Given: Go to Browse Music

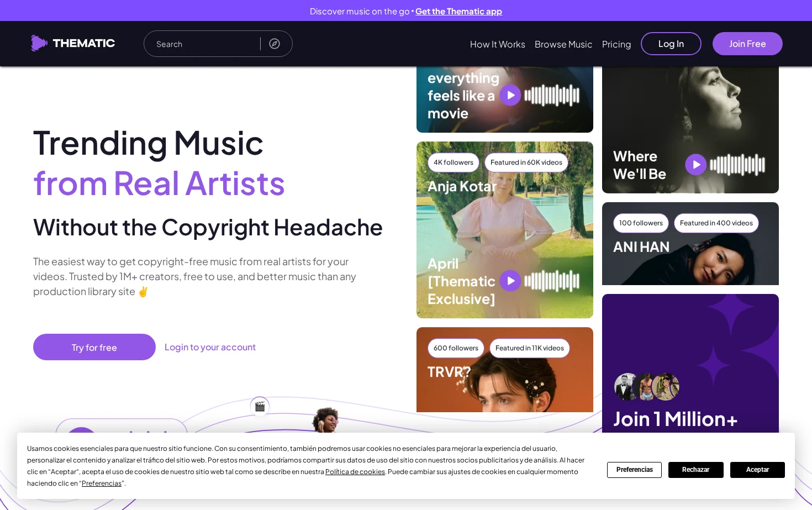Looking at the screenshot, I should click(x=563, y=44).
